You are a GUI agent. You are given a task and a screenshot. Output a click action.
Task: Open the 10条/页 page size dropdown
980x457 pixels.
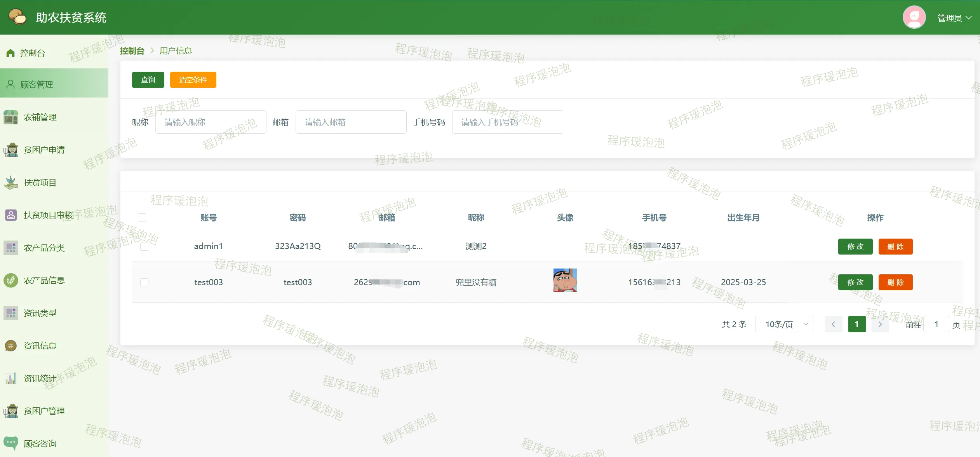click(784, 324)
